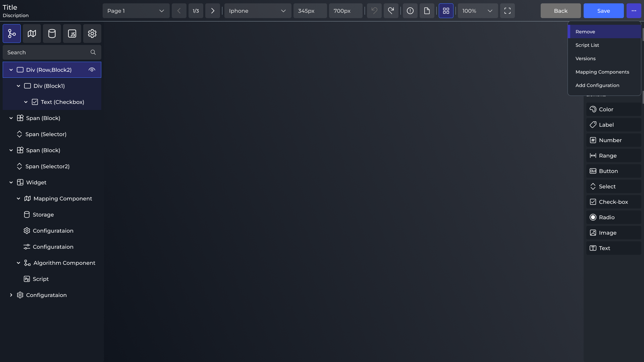The height and width of the screenshot is (362, 644).
Task: Add the Text element
Action: pos(614,248)
